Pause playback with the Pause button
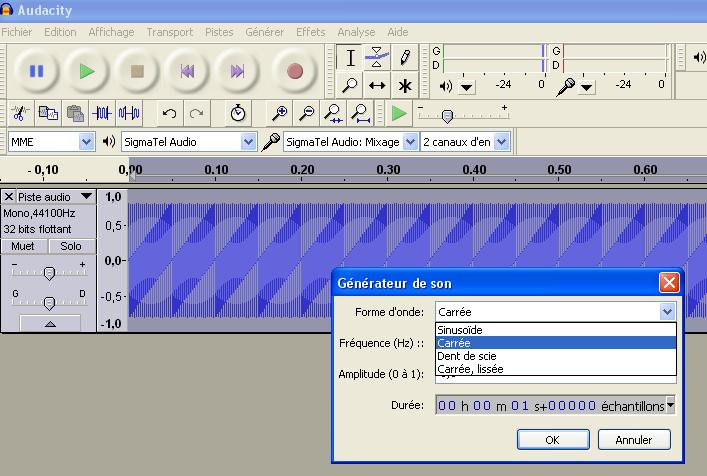 36,71
